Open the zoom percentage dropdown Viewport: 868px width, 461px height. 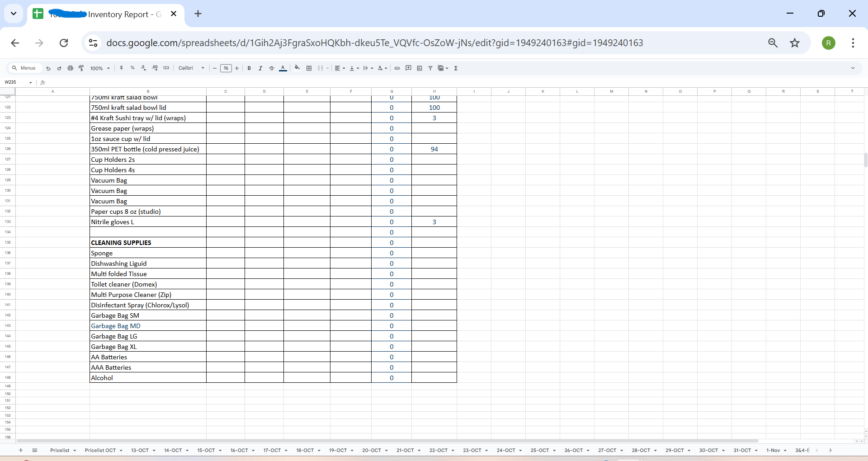coord(99,68)
